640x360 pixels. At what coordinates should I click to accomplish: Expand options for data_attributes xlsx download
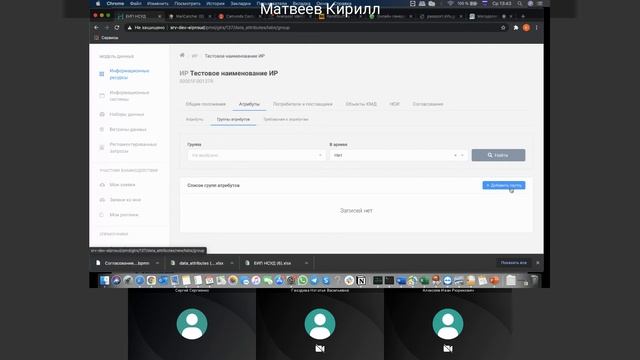tap(232, 263)
